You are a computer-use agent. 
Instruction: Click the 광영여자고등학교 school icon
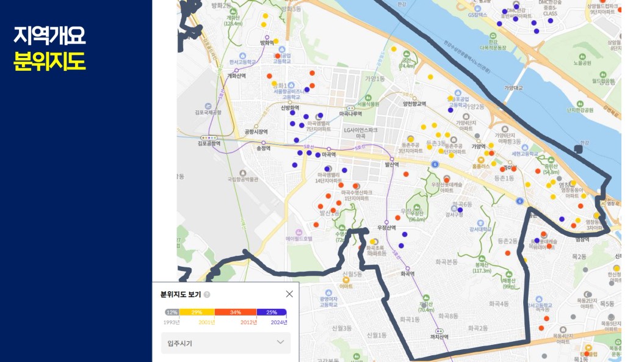coord(328,293)
